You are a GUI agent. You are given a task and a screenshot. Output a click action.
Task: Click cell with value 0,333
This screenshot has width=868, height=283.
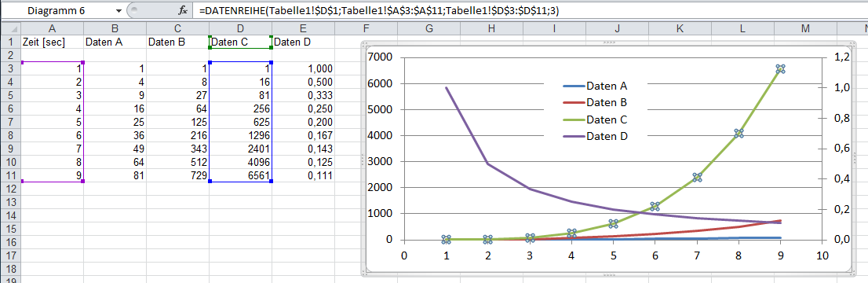pos(303,95)
